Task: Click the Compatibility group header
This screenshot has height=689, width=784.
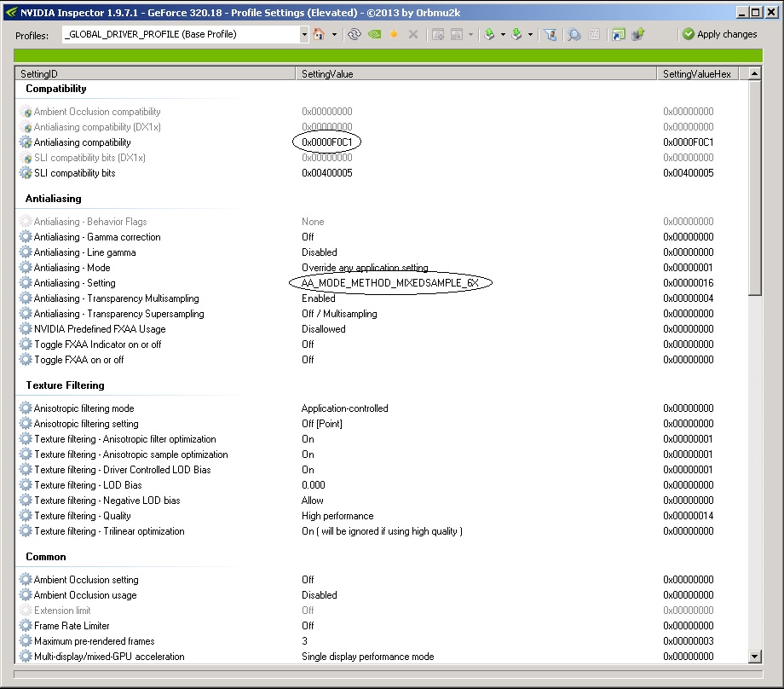Action: click(56, 89)
